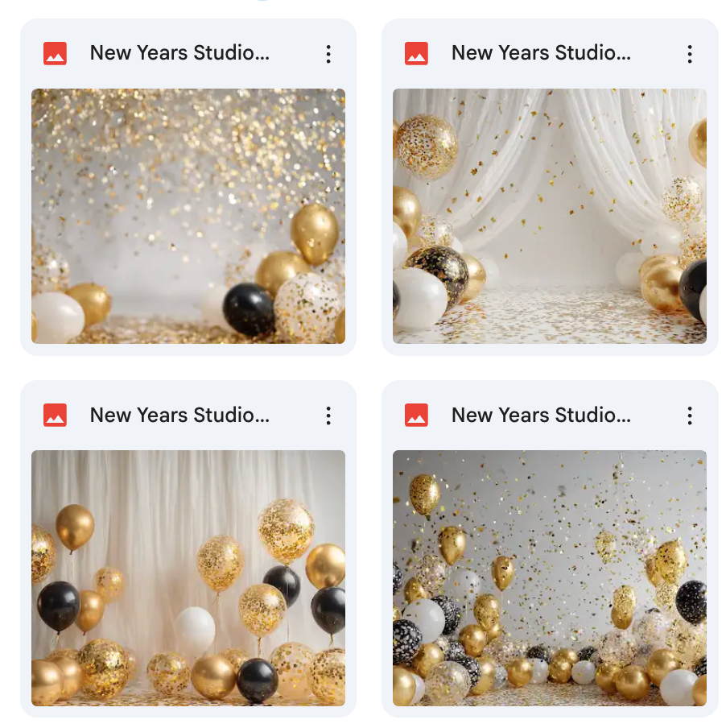This screenshot has height=728, width=726.
Task: Select the gray wall with falling confetti thumbnail
Action: click(x=550, y=578)
